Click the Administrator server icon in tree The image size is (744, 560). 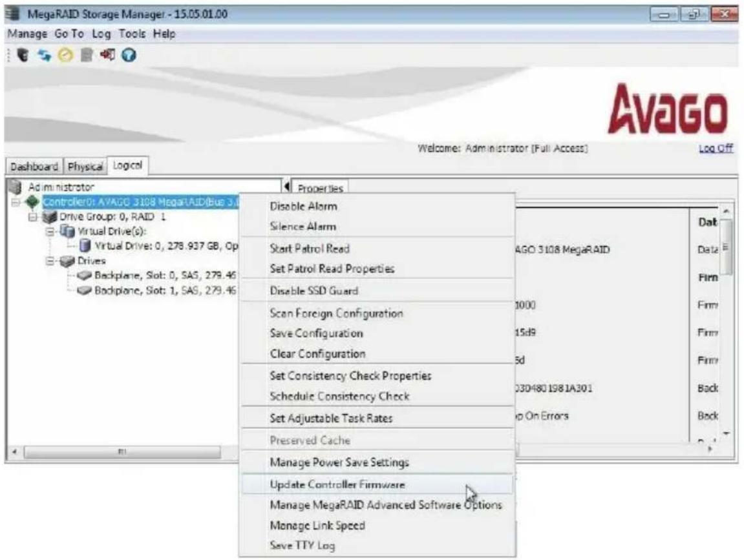click(16, 187)
